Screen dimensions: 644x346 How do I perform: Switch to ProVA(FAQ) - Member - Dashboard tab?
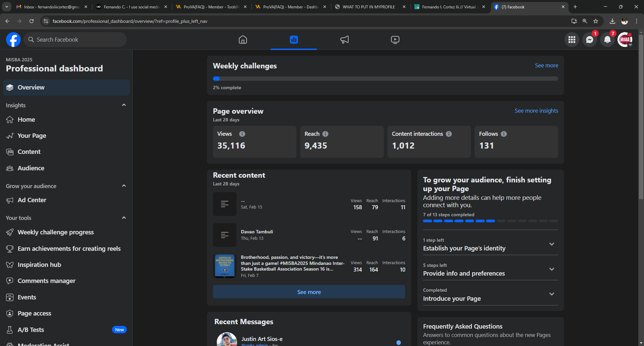click(291, 7)
